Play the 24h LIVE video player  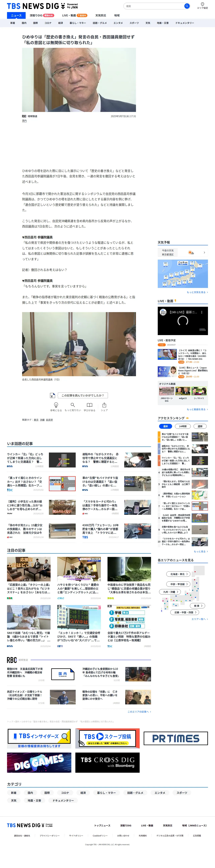(183, 320)
